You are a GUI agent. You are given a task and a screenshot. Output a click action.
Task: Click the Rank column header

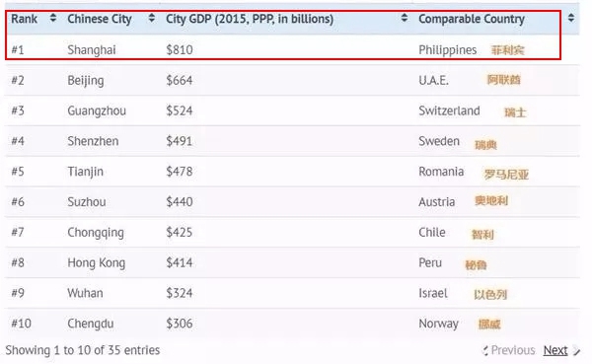(x=24, y=19)
